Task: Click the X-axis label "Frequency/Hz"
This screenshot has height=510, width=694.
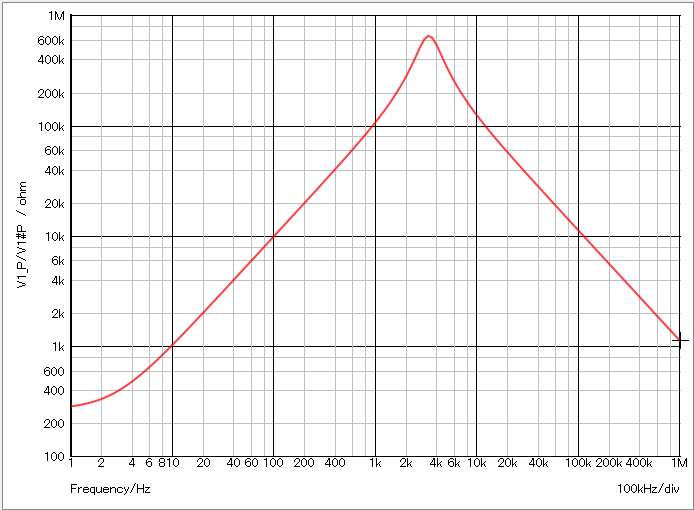Action: coord(110,489)
